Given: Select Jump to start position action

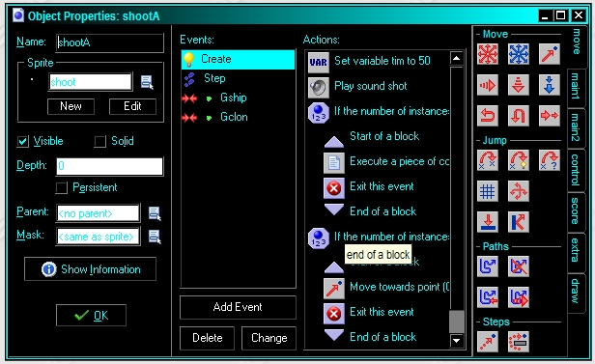Looking at the screenshot, I should point(519,160).
